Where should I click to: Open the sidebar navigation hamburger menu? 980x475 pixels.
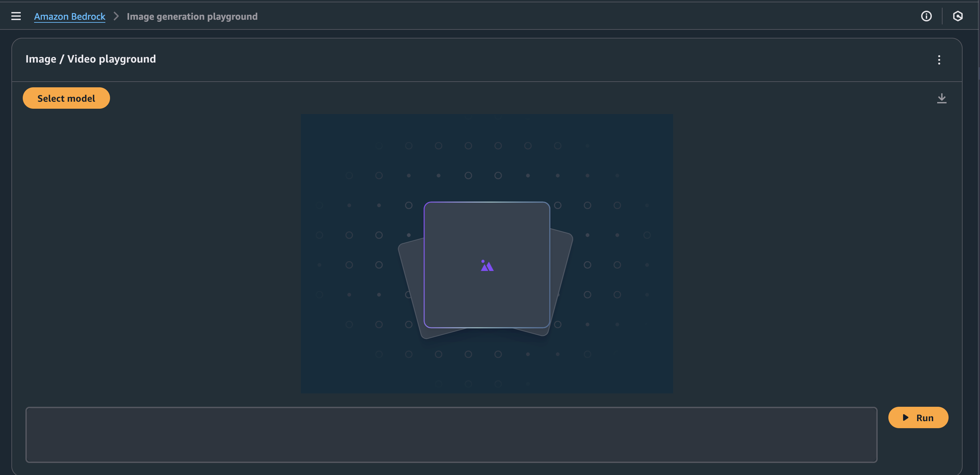tap(16, 16)
